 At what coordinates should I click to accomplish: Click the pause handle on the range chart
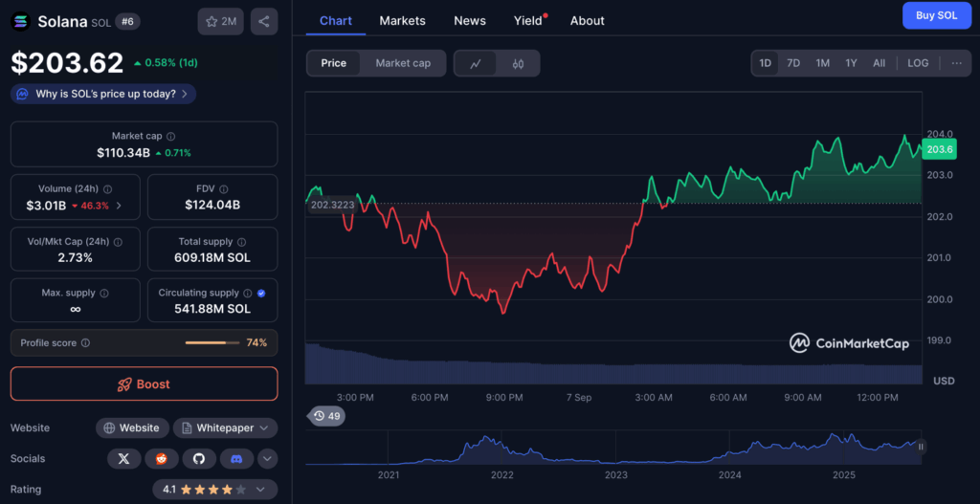(x=921, y=447)
